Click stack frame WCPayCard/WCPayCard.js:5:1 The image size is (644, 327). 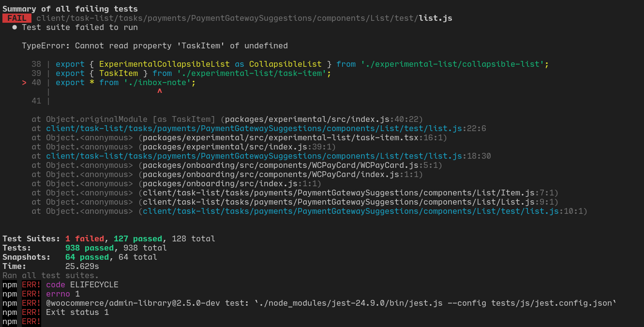pyautogui.click(x=237, y=165)
